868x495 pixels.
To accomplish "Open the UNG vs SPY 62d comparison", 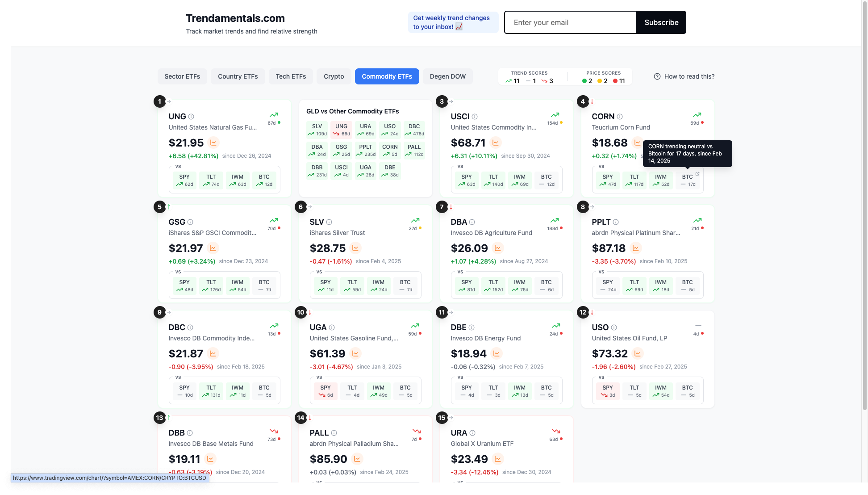I will pyautogui.click(x=184, y=180).
